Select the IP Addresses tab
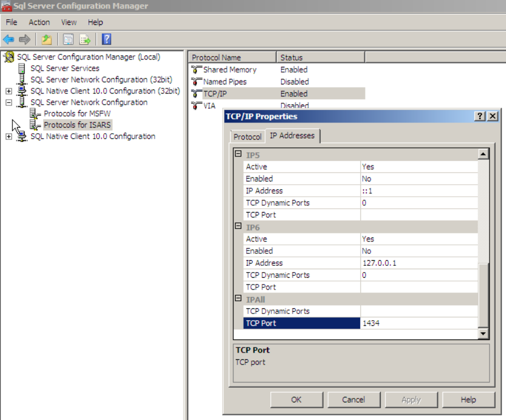 (292, 135)
